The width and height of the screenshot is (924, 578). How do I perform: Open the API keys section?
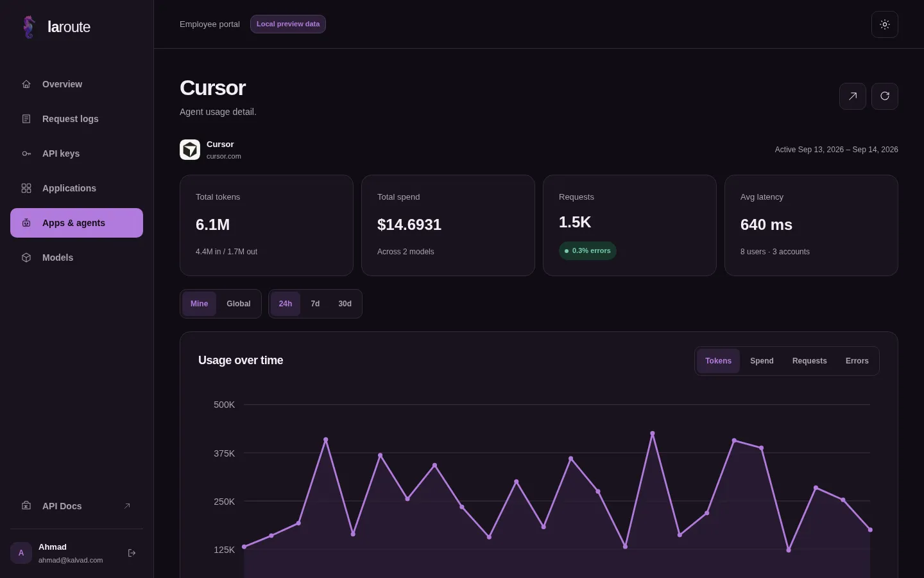76,153
